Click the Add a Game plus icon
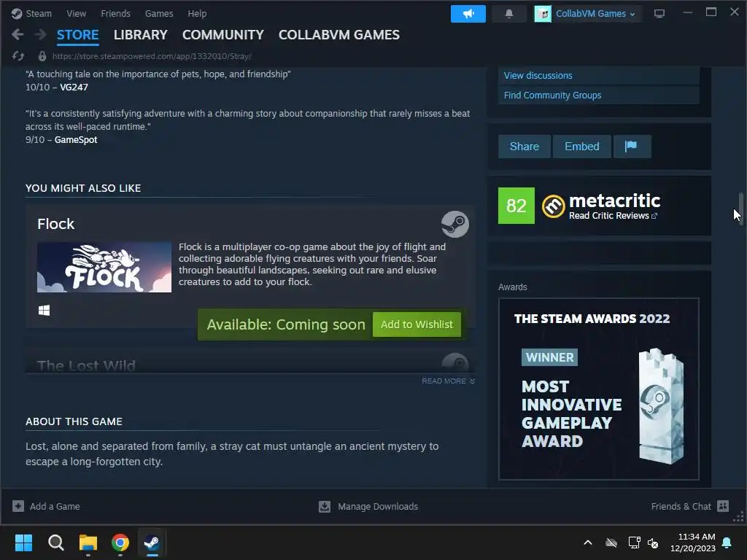 18,506
